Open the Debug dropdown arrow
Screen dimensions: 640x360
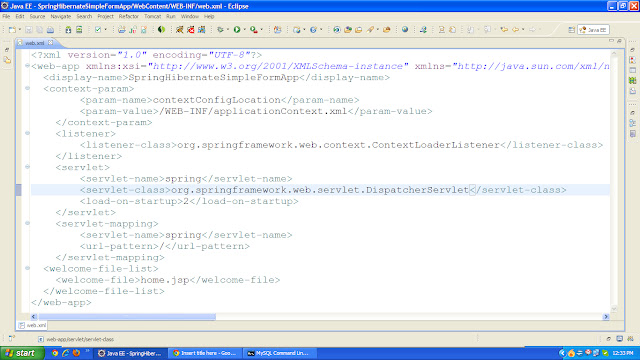(x=228, y=30)
